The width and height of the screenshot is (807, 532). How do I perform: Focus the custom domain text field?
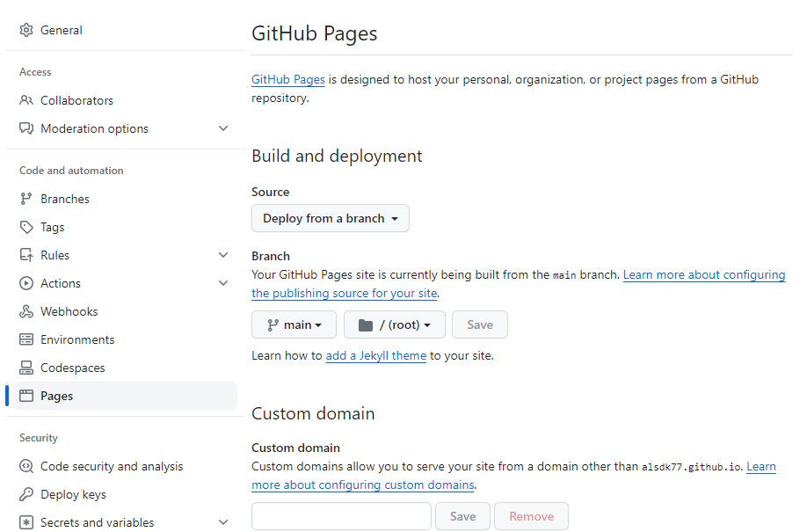tap(341, 516)
